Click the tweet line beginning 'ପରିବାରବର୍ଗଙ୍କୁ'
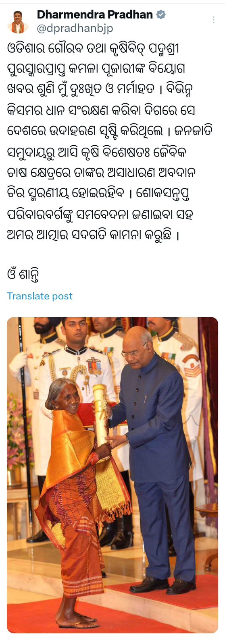 (100, 214)
